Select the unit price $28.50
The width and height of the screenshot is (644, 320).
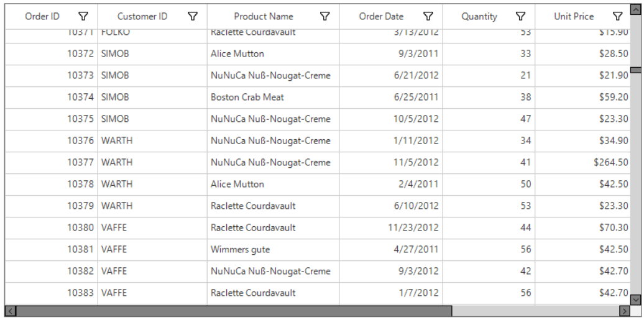click(582, 54)
